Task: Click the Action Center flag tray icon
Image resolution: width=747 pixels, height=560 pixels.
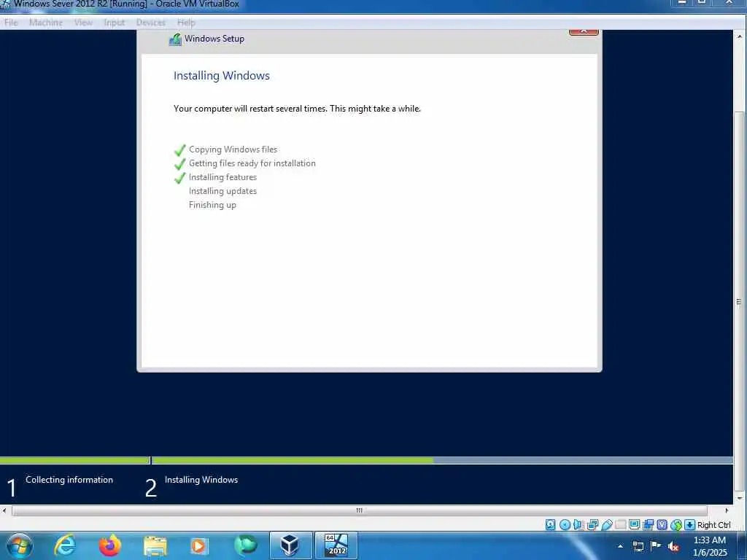Action: pos(656,546)
